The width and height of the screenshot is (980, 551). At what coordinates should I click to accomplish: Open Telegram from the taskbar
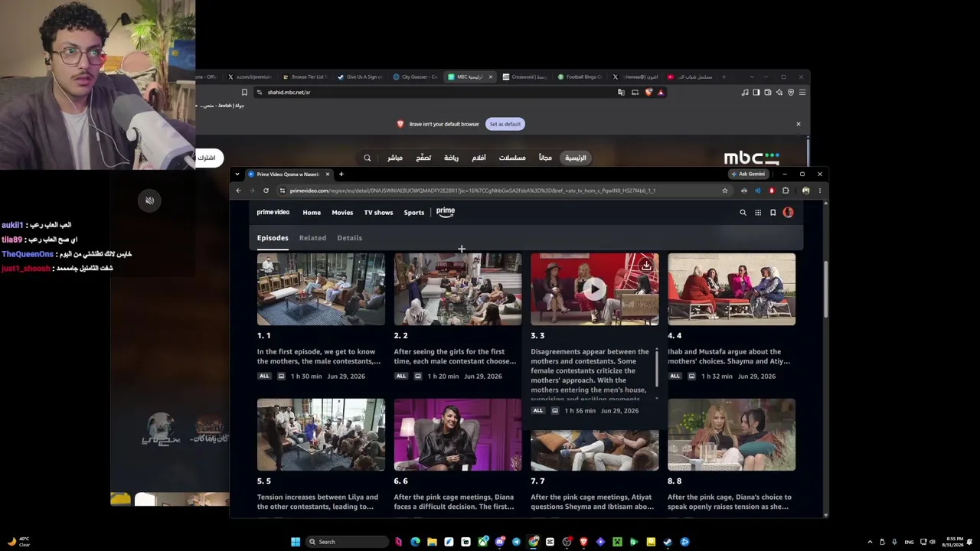pos(516,542)
